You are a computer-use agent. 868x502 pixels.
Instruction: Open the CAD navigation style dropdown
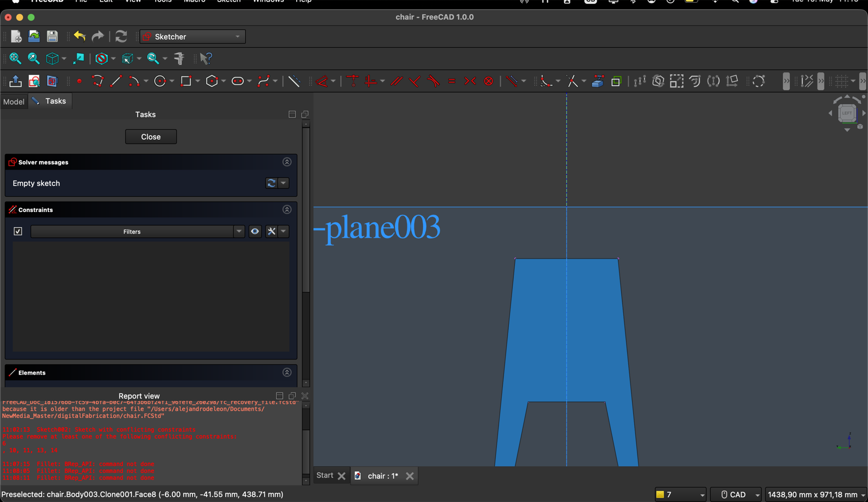736,494
